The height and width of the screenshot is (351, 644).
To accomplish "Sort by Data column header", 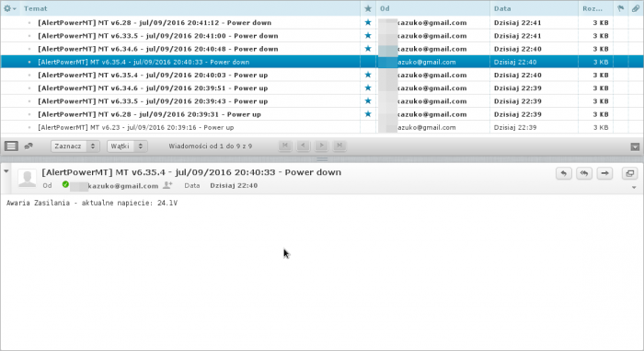I will (502, 8).
